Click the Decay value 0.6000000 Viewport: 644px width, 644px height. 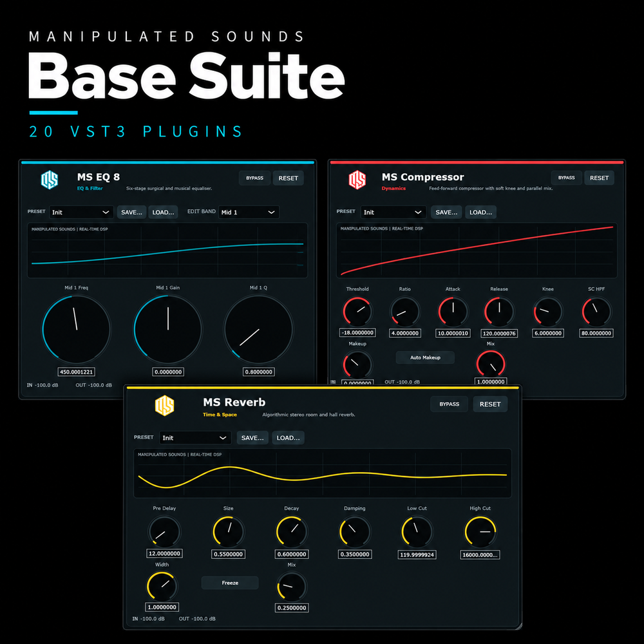point(292,554)
